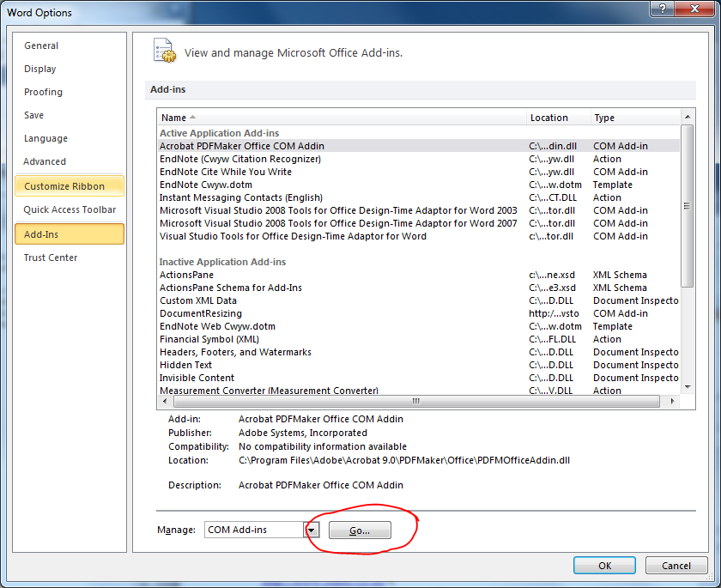Select Headers, Footers, and Watermarks row

pyautogui.click(x=419, y=352)
